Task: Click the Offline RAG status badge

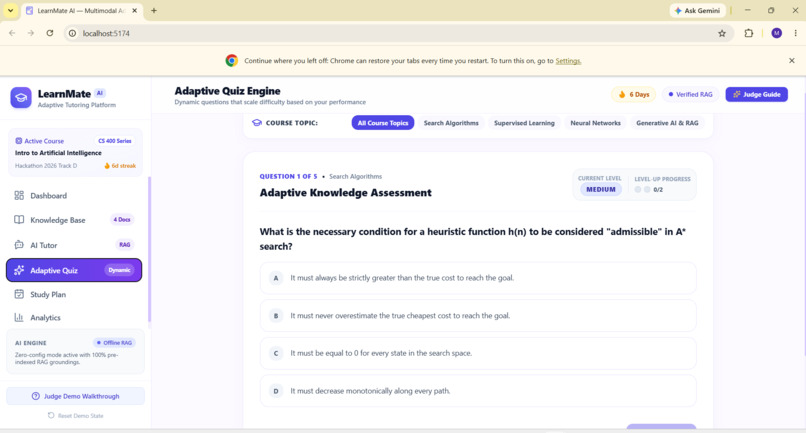Action: (x=114, y=342)
